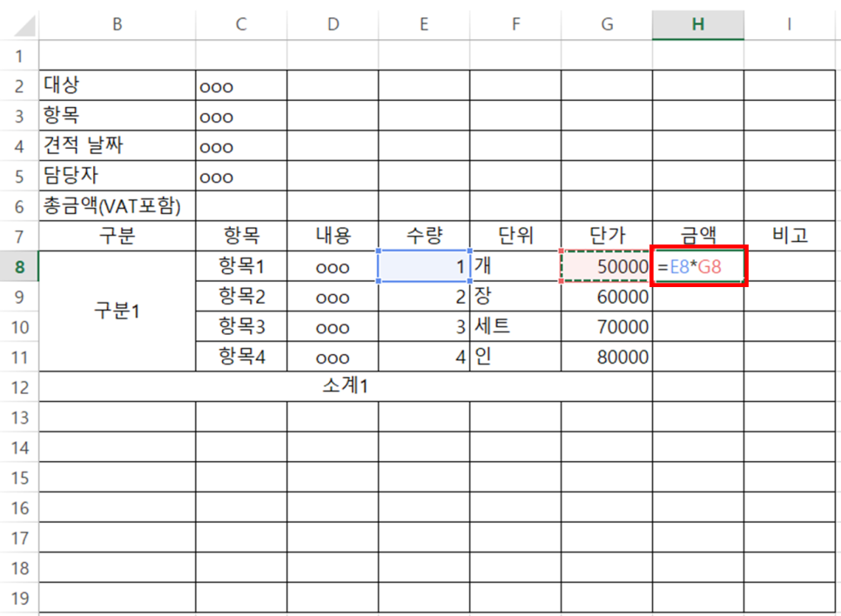Click unit price cell 60000

tap(607, 296)
